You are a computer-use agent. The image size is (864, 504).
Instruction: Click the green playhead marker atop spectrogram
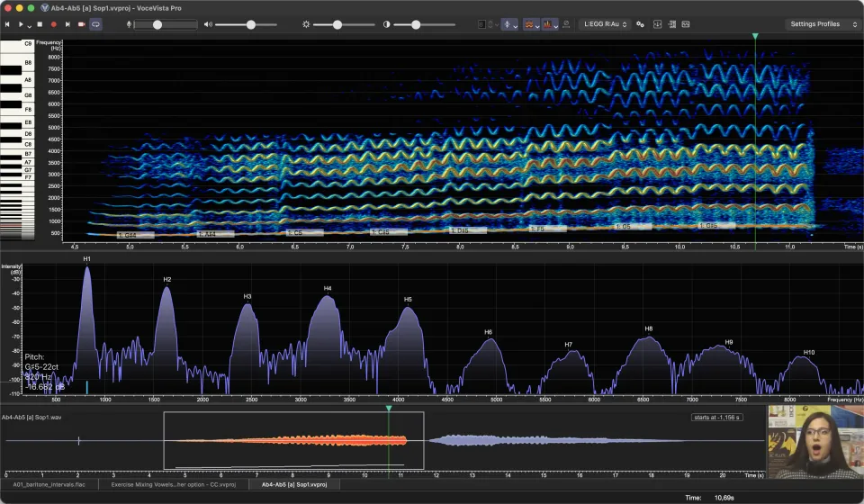click(755, 36)
